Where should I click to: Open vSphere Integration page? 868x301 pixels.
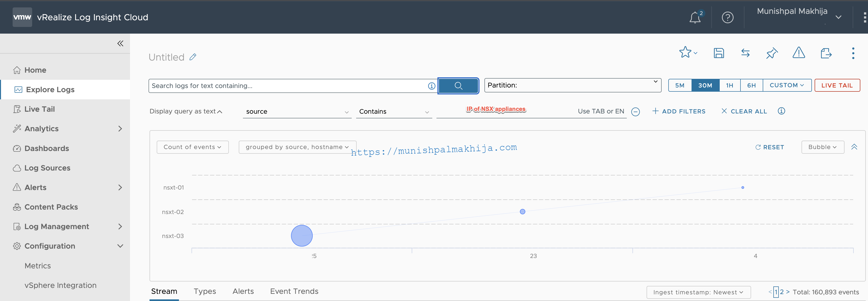60,285
